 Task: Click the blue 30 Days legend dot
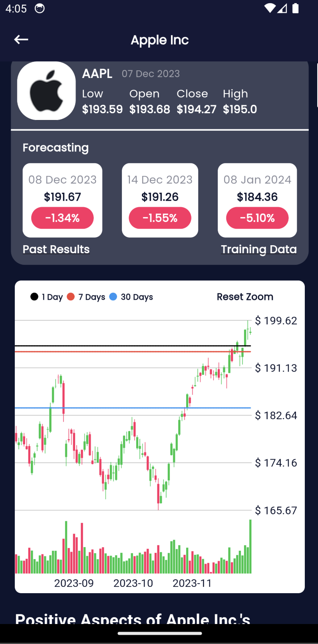click(x=113, y=296)
